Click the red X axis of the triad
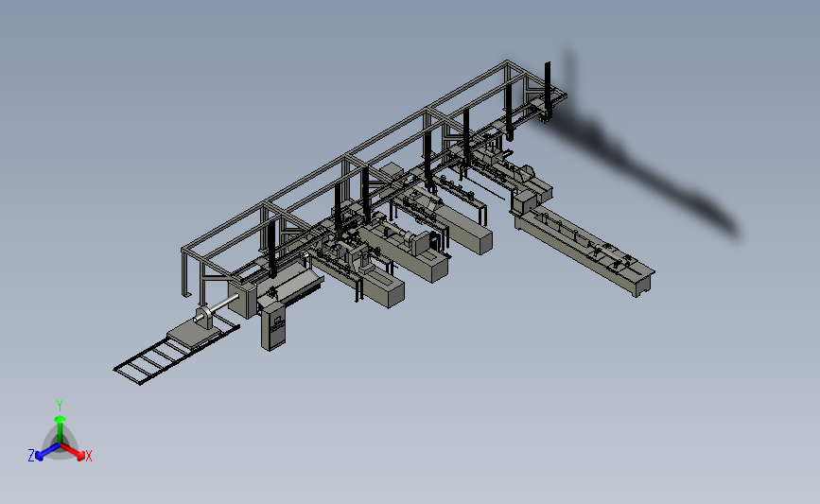 tap(74, 452)
